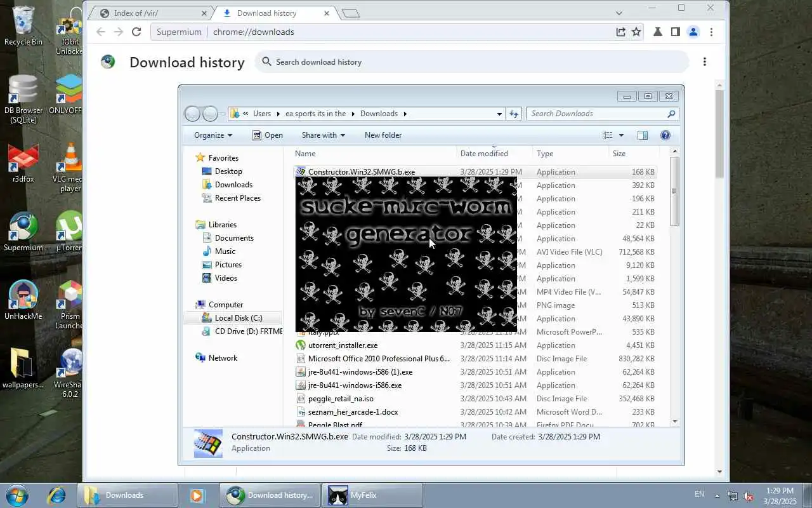Open Supermium three-dot main menu
Image resolution: width=812 pixels, height=508 pixels.
coord(711,32)
